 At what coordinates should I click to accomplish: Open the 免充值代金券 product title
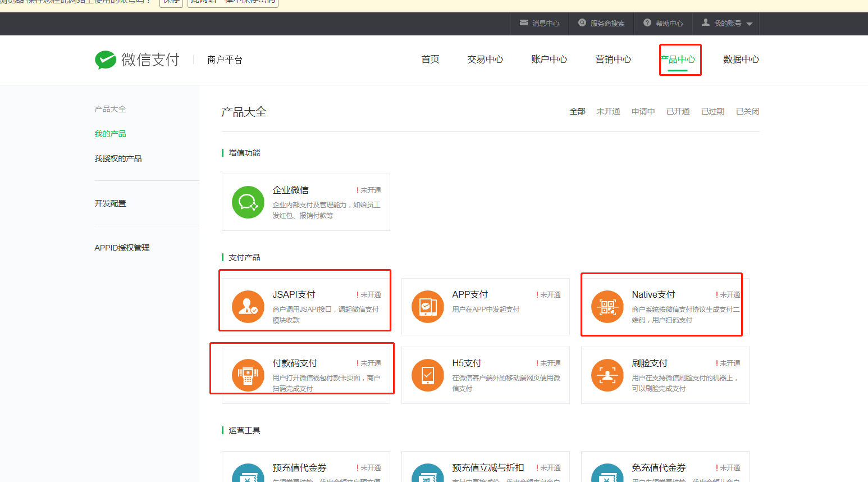coord(659,468)
